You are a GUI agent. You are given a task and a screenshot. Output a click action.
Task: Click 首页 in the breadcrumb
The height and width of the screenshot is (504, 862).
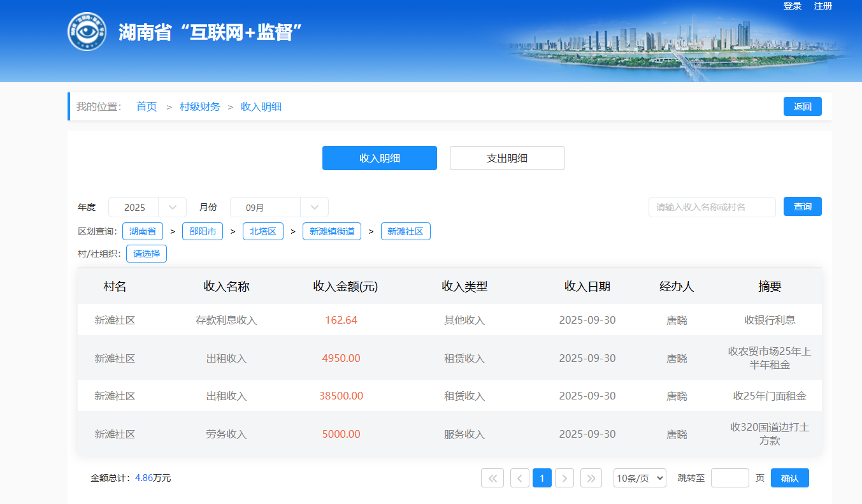[147, 106]
